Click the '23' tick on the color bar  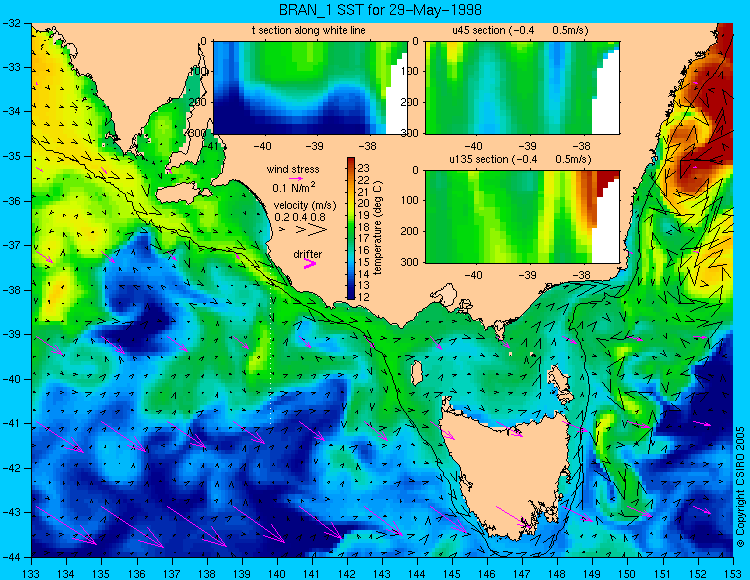click(364, 168)
